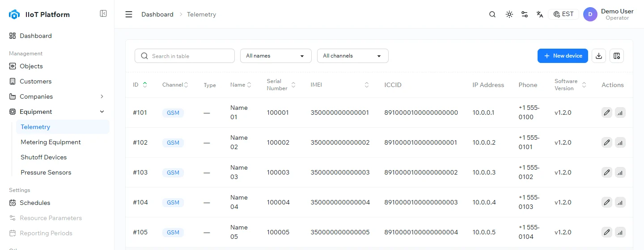
Task: View signal stats for device #102
Action: pyautogui.click(x=620, y=142)
